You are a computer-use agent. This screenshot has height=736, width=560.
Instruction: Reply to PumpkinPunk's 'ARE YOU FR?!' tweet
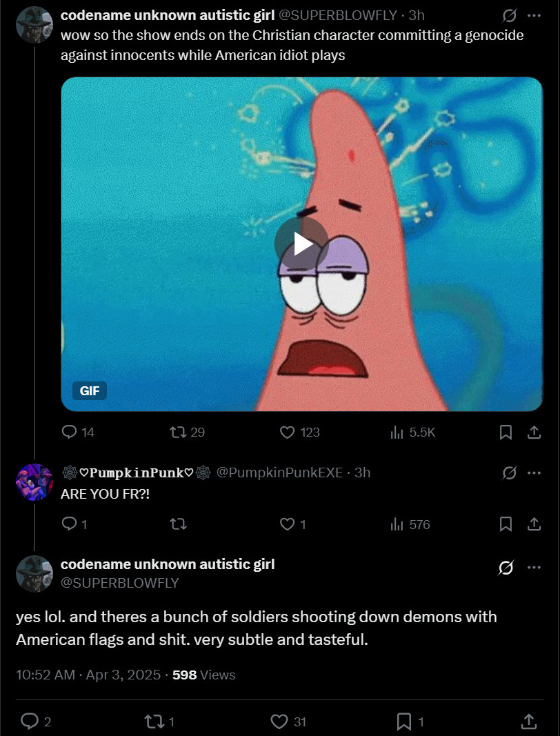[x=70, y=524]
